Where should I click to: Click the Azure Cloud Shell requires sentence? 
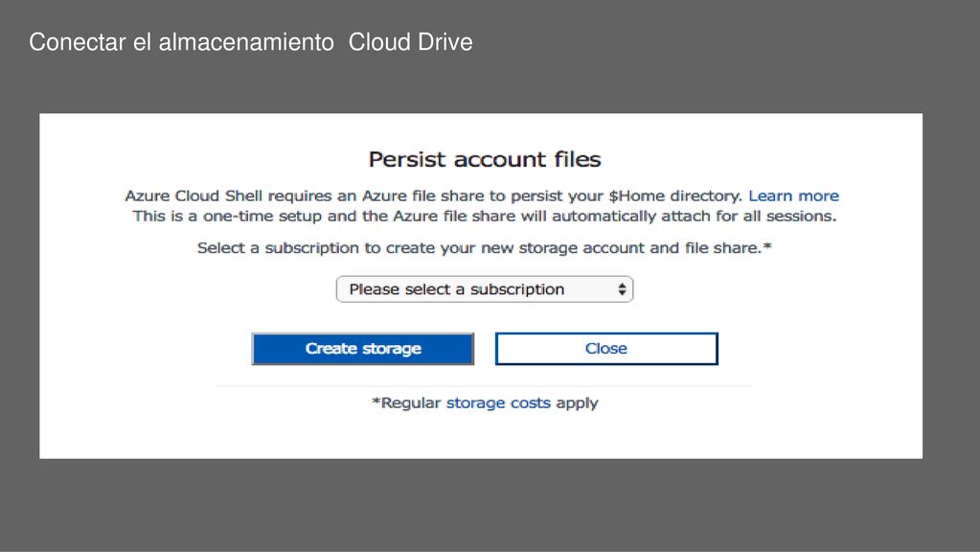point(433,195)
